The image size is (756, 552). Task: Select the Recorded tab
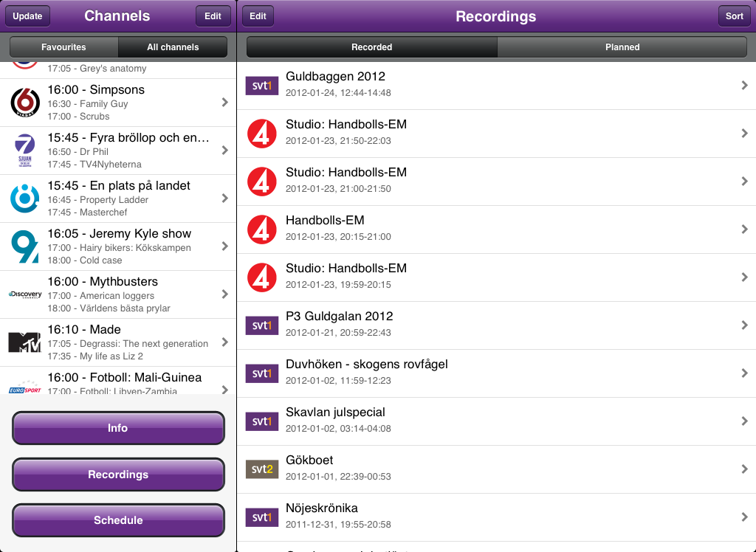tap(371, 47)
